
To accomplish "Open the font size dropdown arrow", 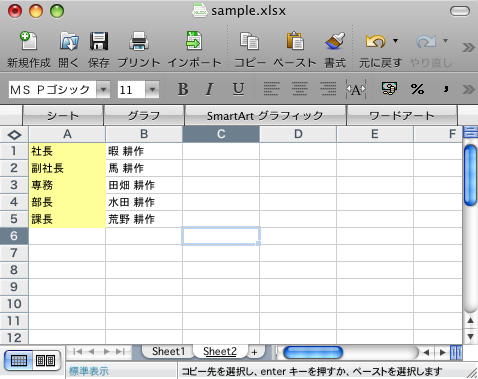I will tap(152, 89).
